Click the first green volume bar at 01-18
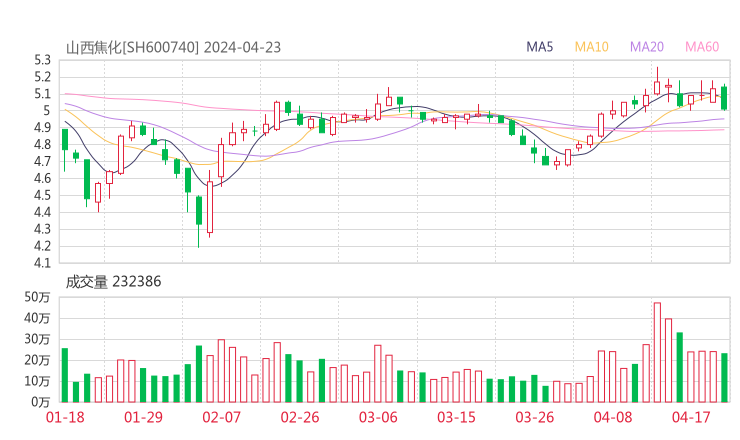Screen dimensions: 740x440 pyautogui.click(x=65, y=375)
